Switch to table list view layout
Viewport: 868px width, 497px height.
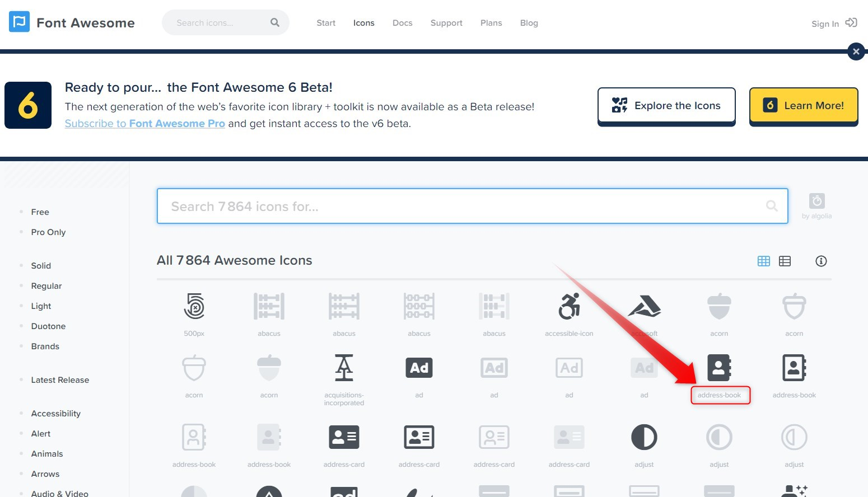coord(785,261)
